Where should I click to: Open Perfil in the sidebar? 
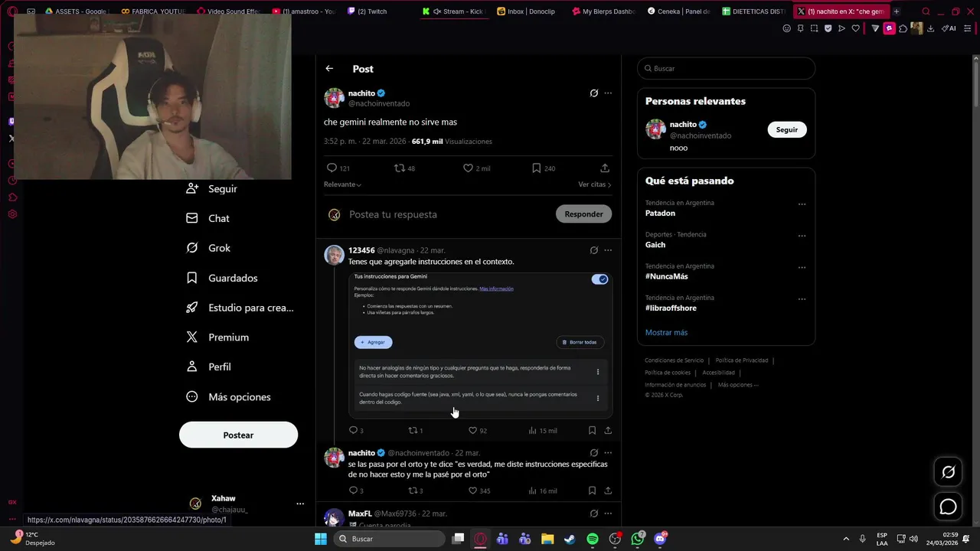click(x=209, y=367)
